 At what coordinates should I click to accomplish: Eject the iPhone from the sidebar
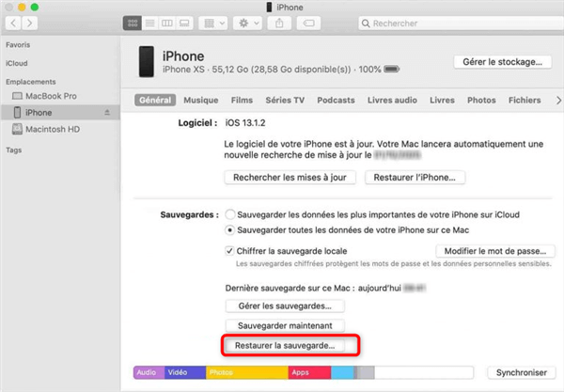pos(107,113)
